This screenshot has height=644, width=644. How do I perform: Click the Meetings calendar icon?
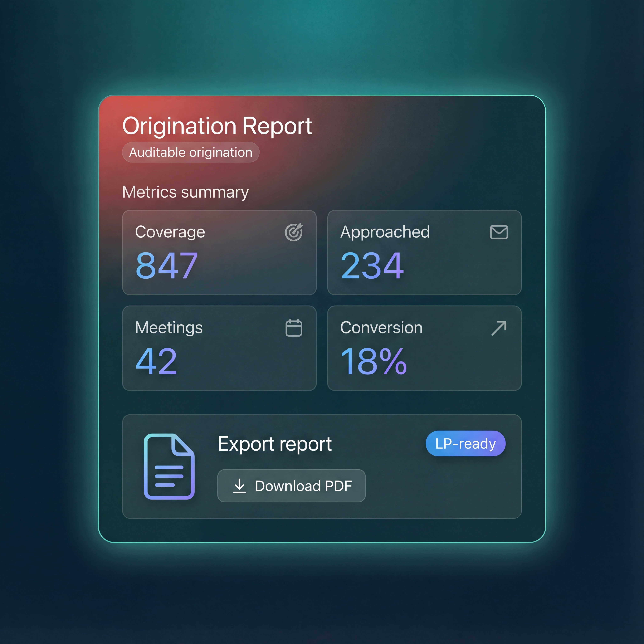(294, 328)
